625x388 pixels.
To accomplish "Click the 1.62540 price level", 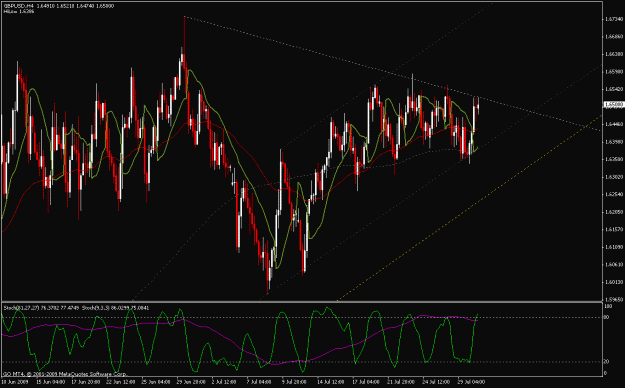I will click(x=614, y=194).
